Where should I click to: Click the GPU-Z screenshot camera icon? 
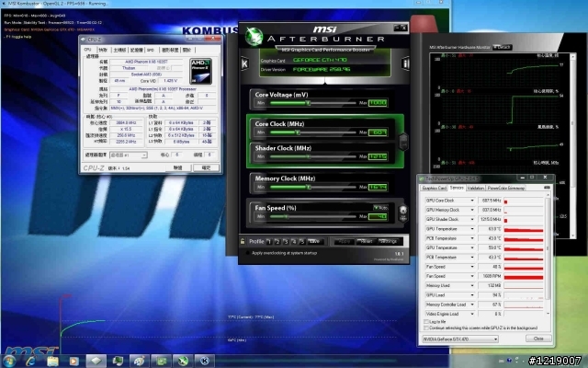tap(547, 188)
